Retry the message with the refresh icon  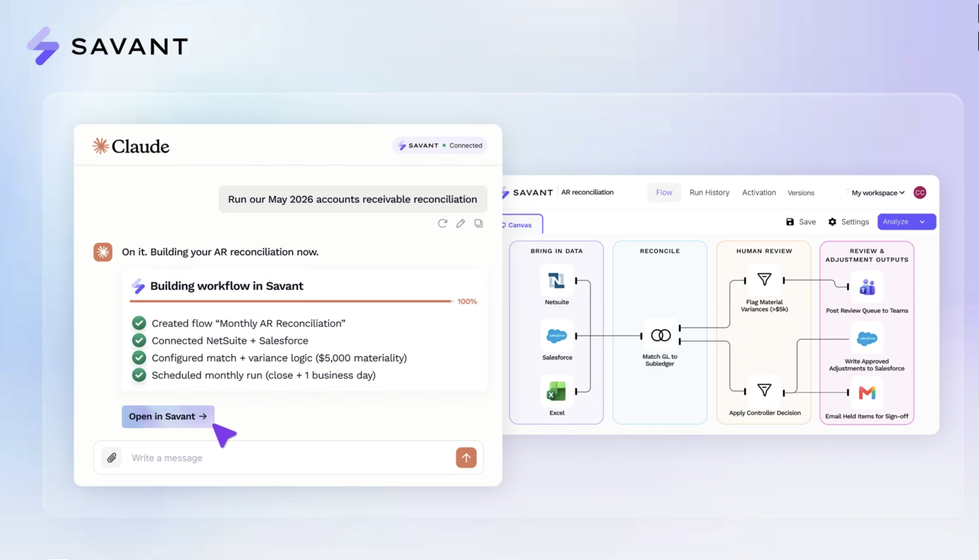(442, 223)
